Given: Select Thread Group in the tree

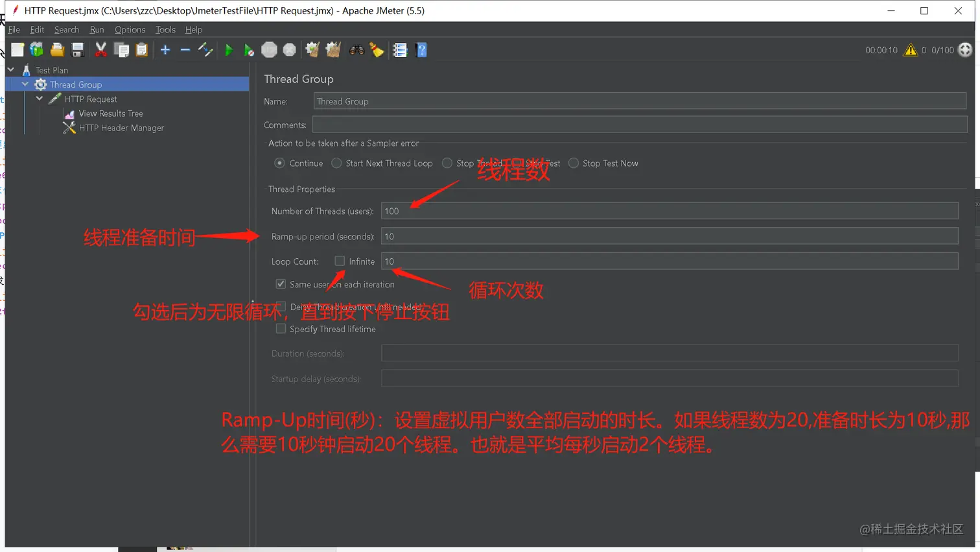Looking at the screenshot, I should [x=76, y=84].
